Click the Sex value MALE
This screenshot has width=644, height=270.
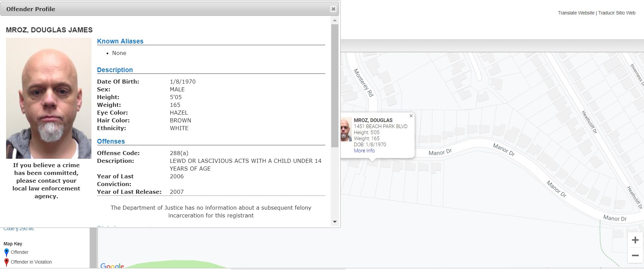pyautogui.click(x=177, y=89)
